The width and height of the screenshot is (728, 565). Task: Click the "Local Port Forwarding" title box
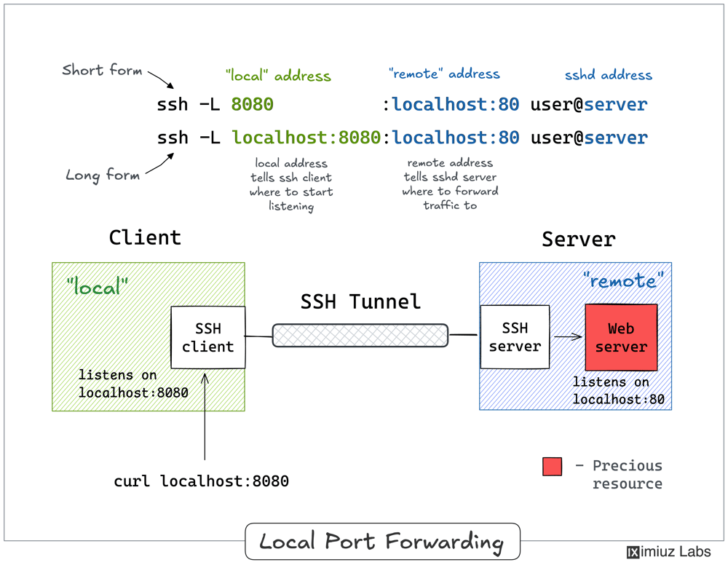pyautogui.click(x=383, y=541)
